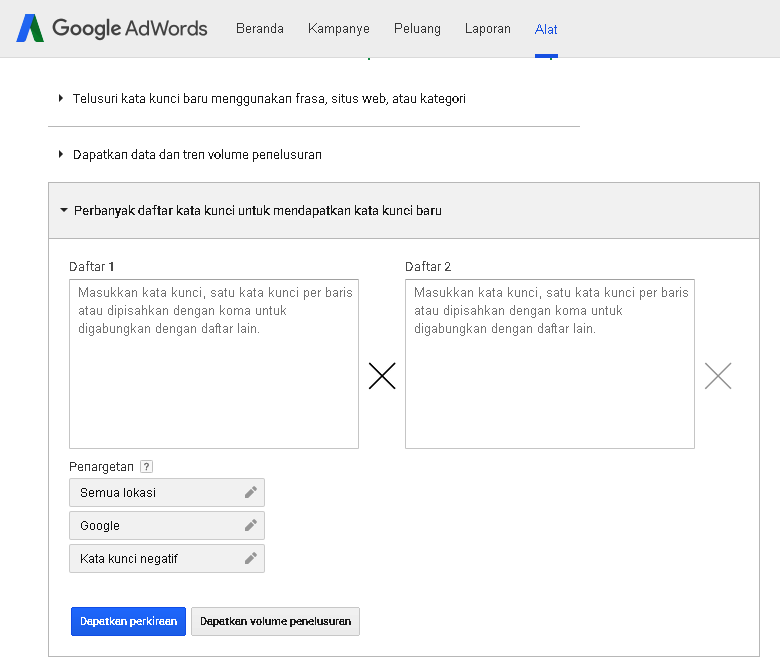Edit Kata kunci negatif pencil icon
780x661 pixels.
251,559
